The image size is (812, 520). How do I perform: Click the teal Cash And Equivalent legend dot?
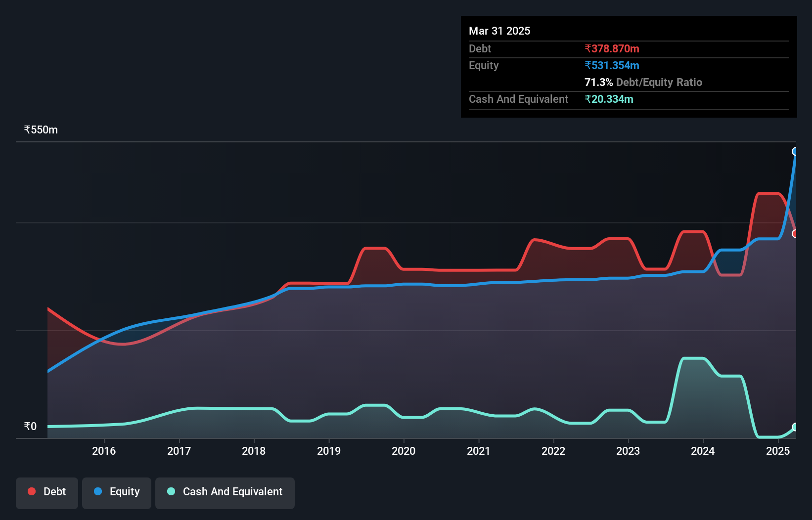click(x=170, y=491)
